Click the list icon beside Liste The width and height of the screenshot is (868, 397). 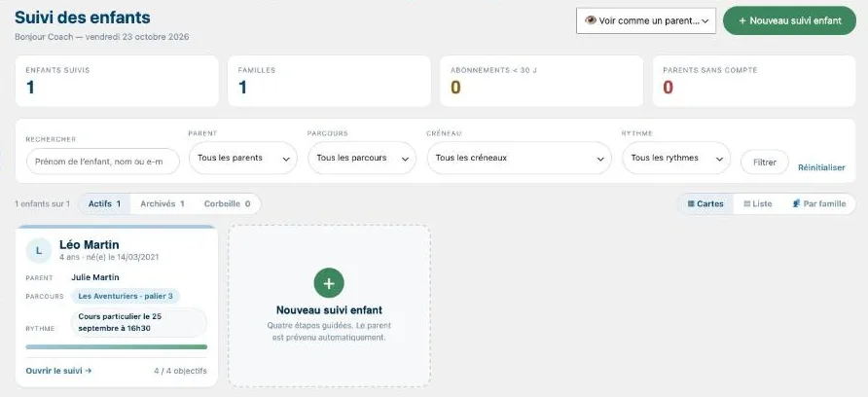point(746,203)
